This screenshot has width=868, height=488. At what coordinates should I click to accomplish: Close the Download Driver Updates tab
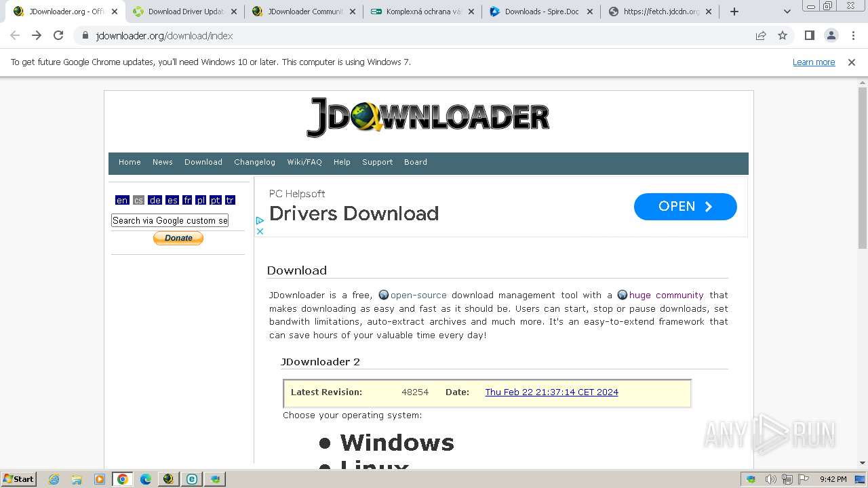click(x=234, y=12)
